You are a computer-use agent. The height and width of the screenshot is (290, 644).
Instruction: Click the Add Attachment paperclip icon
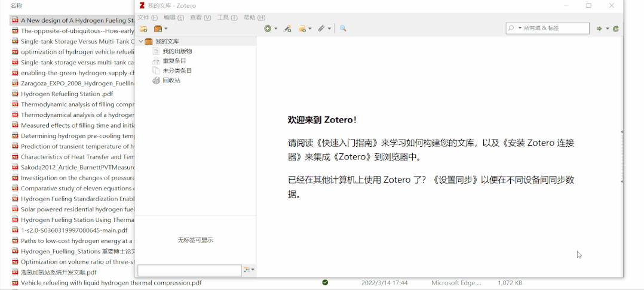(x=321, y=29)
